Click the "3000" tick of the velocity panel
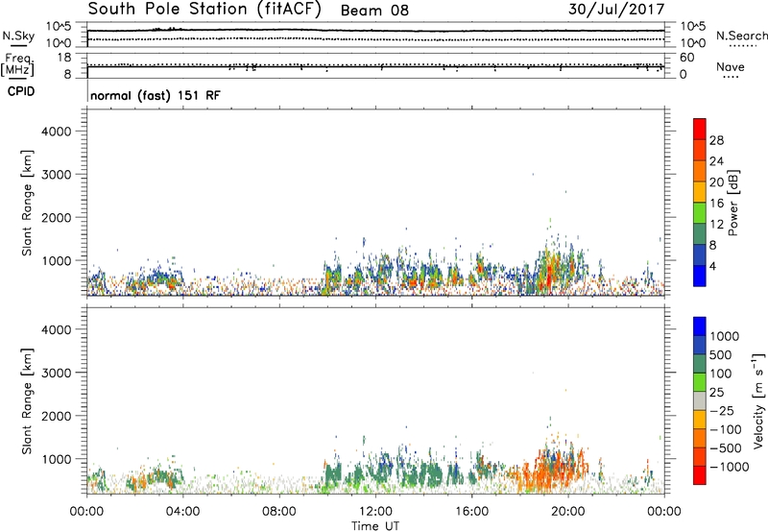Screen dimensions: 768x532 tap(57, 373)
